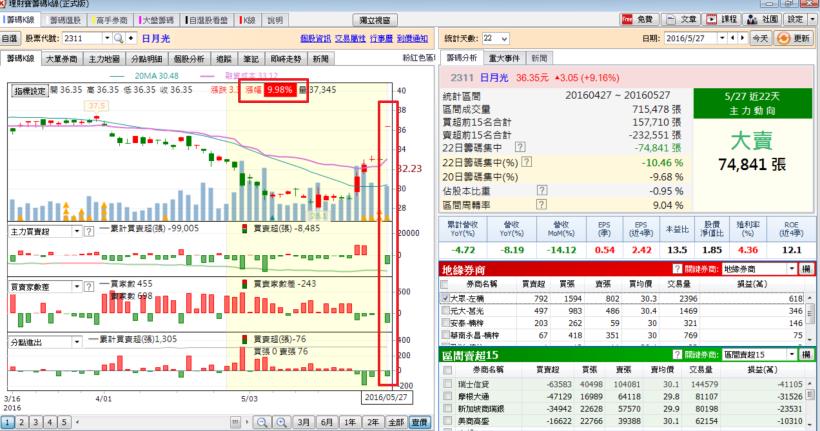Toggle checkbox for 大眾-左營 broker
The image size is (820, 431).
(445, 298)
